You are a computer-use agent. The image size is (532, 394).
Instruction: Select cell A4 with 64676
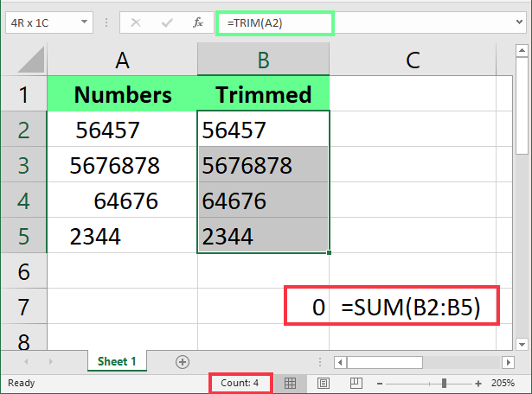(122, 200)
